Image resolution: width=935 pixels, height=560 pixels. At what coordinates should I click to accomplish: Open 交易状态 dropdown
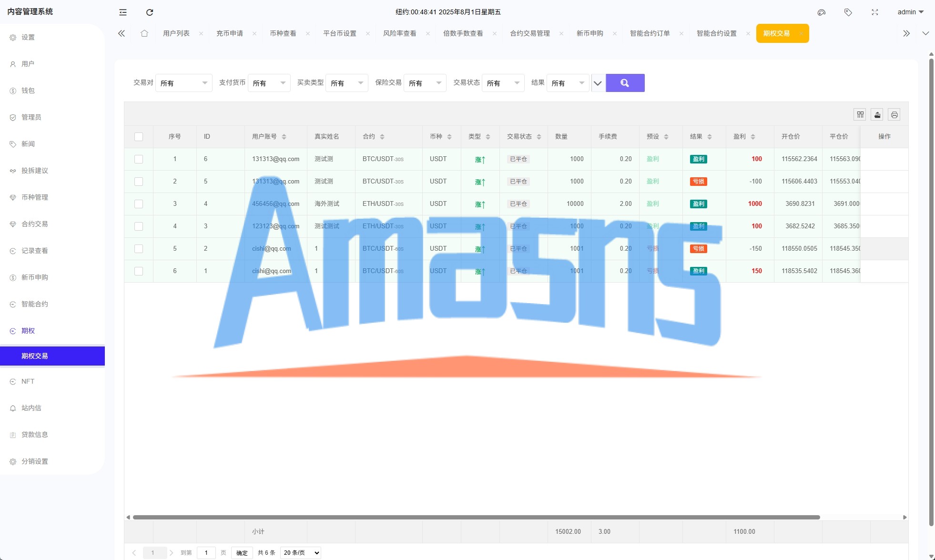pos(503,83)
